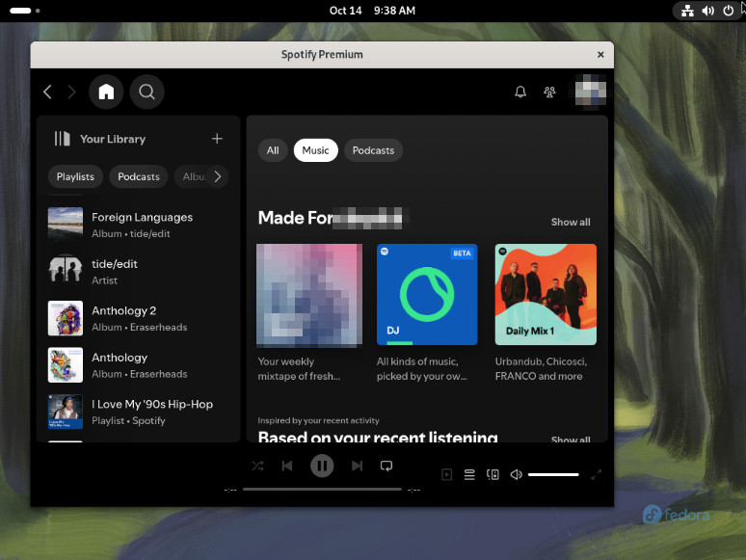Click the tide/edit artist photo thumbnail
Image resolution: width=746 pixels, height=560 pixels.
pos(66,271)
